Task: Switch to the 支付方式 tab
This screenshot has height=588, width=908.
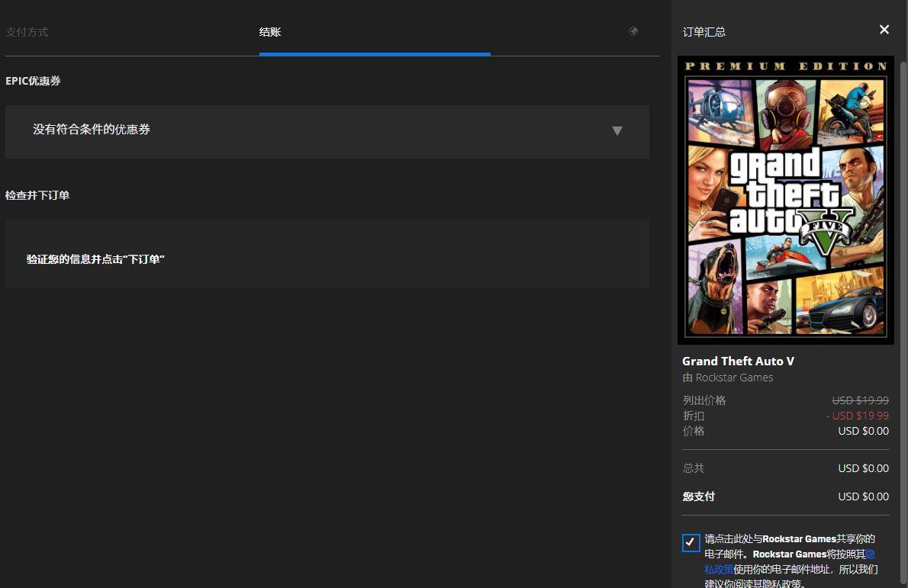Action: tap(27, 32)
